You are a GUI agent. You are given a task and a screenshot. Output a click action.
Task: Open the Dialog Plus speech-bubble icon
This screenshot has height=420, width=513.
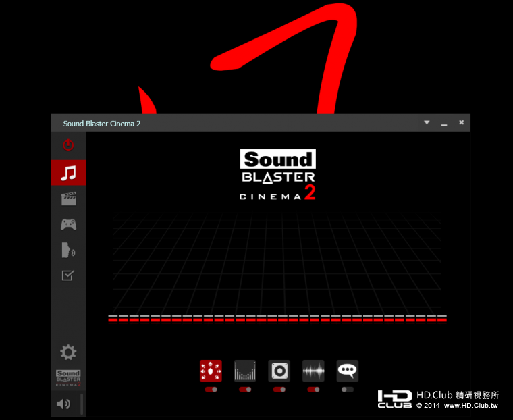pyautogui.click(x=348, y=371)
